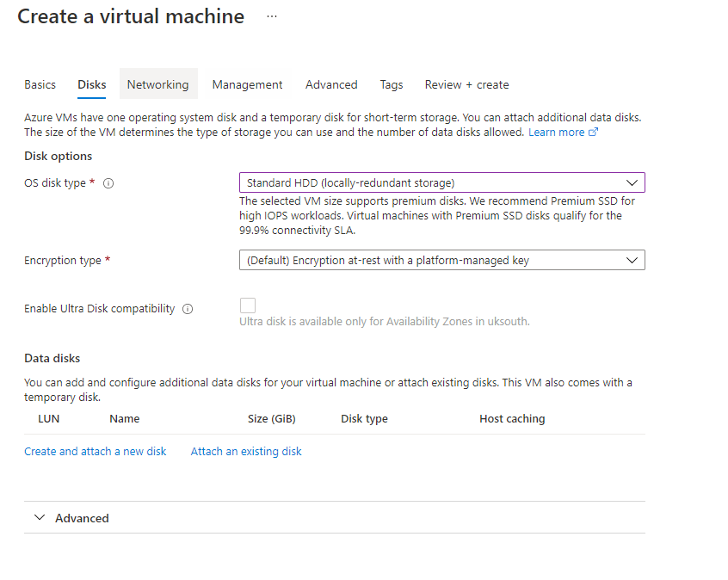Viewport: 728px width, 580px height.
Task: Click the info icon beside Enable Ultra Disk compatibility
Action: [x=188, y=309]
